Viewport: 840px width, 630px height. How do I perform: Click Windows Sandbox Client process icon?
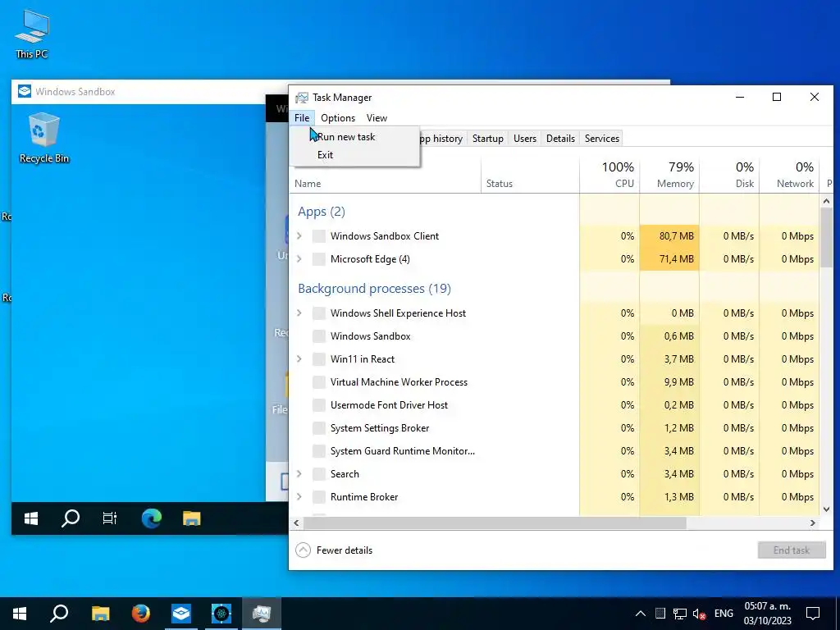point(319,236)
